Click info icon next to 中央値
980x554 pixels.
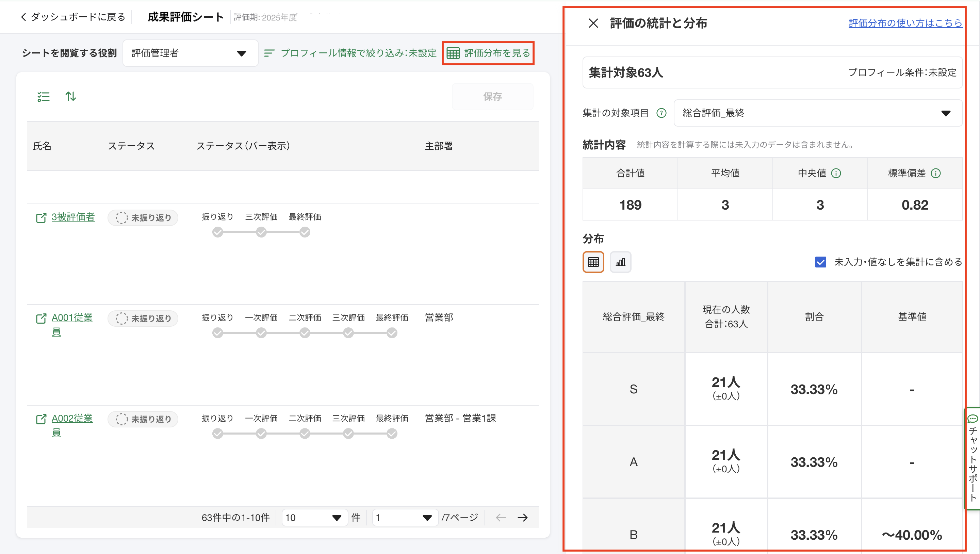click(836, 174)
